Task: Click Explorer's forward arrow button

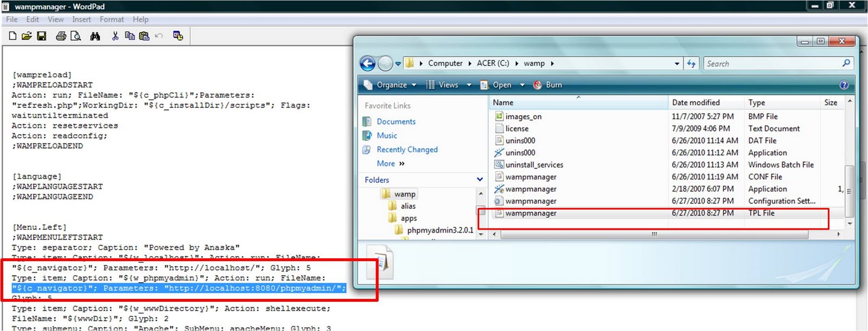Action: [x=385, y=63]
